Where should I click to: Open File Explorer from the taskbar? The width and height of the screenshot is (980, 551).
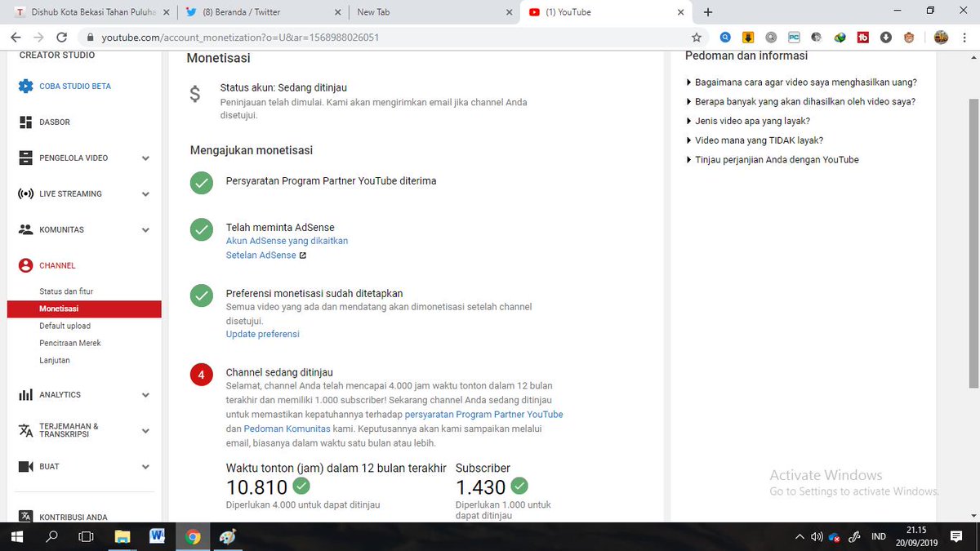(x=122, y=536)
